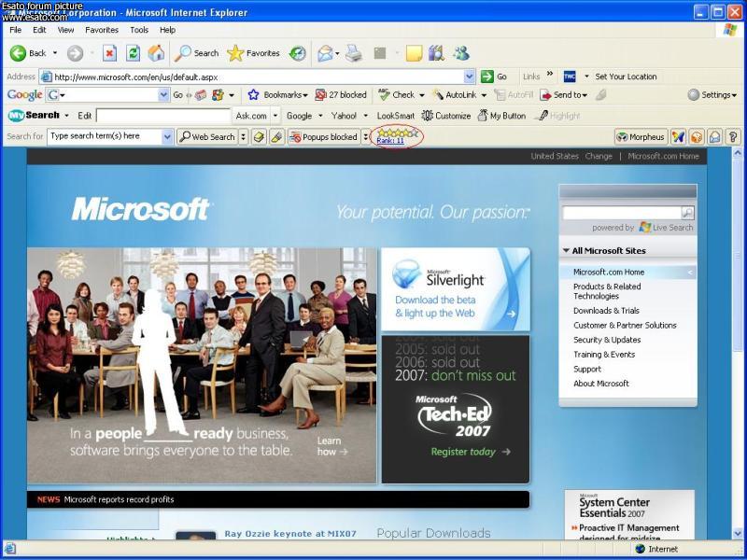Open Set Your Location
This screenshot has width=747, height=560.
626,77
